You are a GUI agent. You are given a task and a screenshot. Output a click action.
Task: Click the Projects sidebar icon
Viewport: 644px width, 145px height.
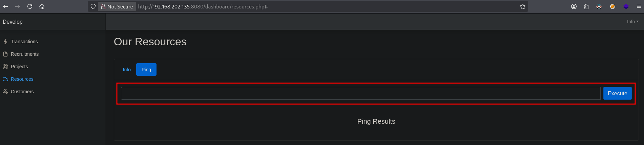pos(5,67)
